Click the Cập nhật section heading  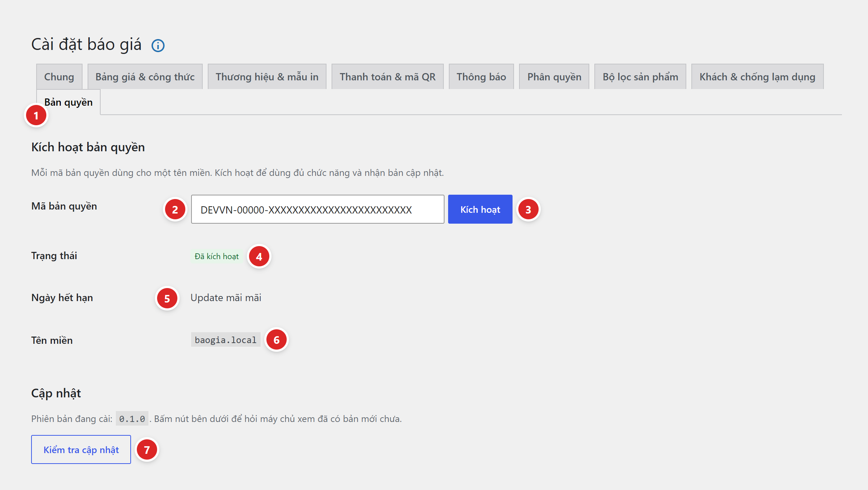pyautogui.click(x=56, y=393)
